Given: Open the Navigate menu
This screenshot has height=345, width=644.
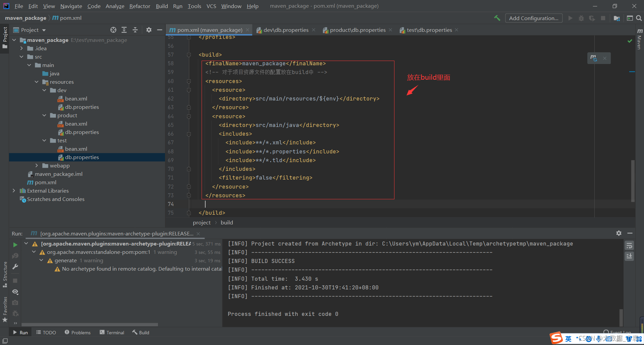Looking at the screenshot, I should coord(71,6).
